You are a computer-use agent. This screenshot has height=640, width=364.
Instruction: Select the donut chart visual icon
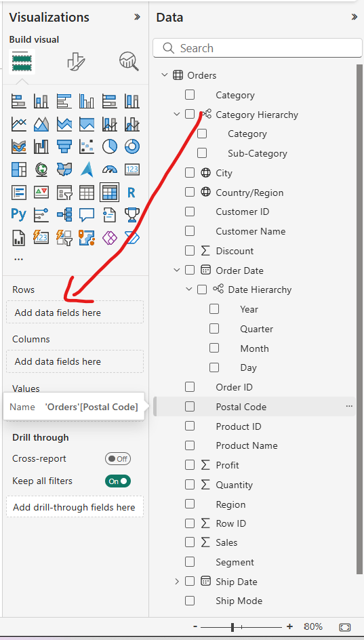(x=132, y=146)
